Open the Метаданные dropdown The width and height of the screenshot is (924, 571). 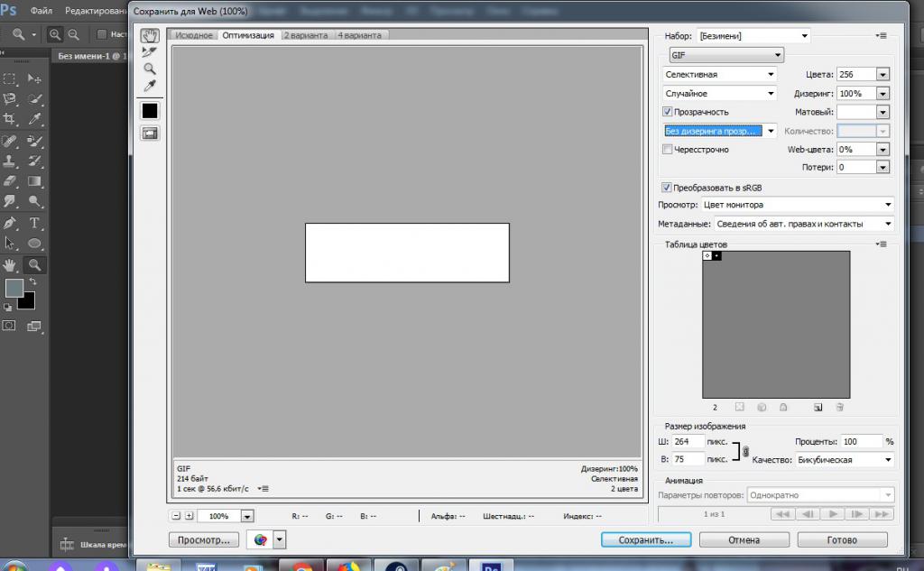[804, 224]
